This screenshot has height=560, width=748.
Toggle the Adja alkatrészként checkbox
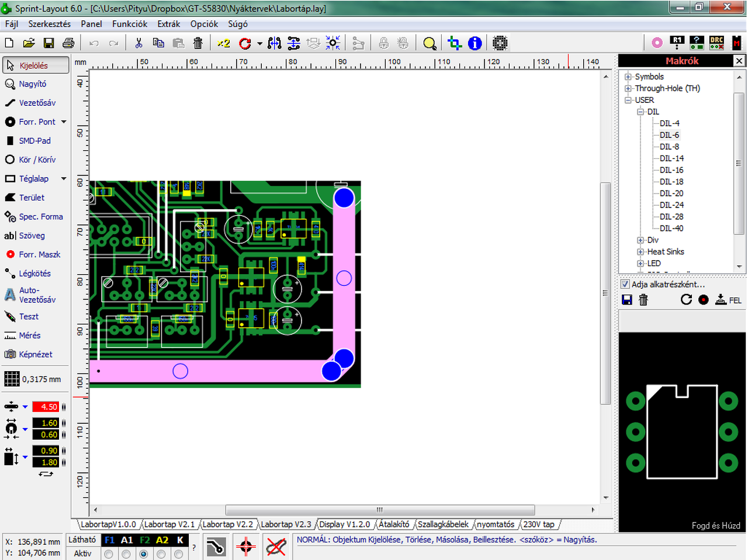coord(625,284)
